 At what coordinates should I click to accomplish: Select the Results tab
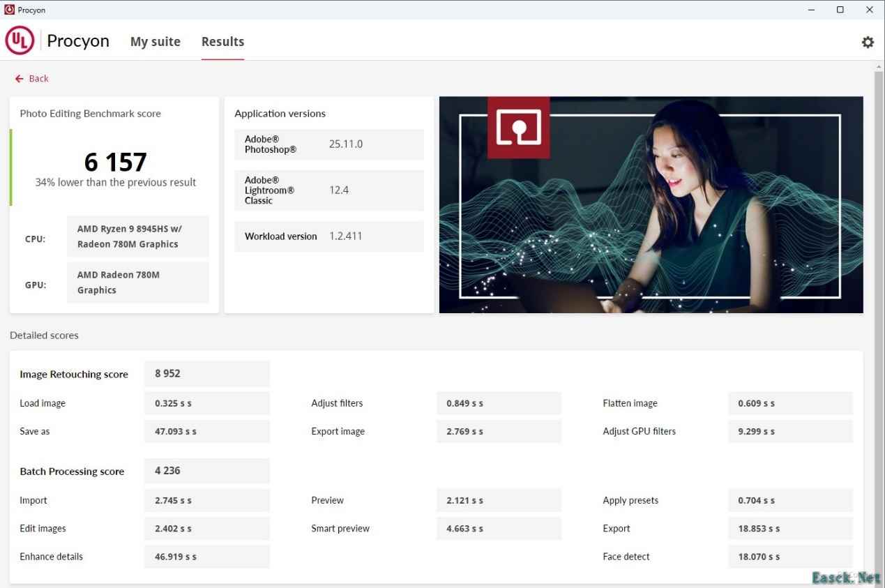click(222, 42)
